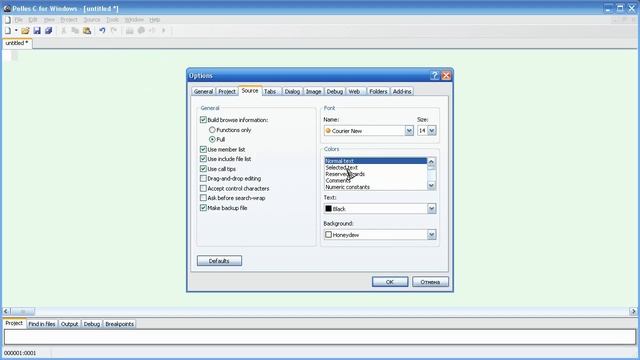640x360 pixels.
Task: Open the font Size dropdown
Action: [432, 131]
